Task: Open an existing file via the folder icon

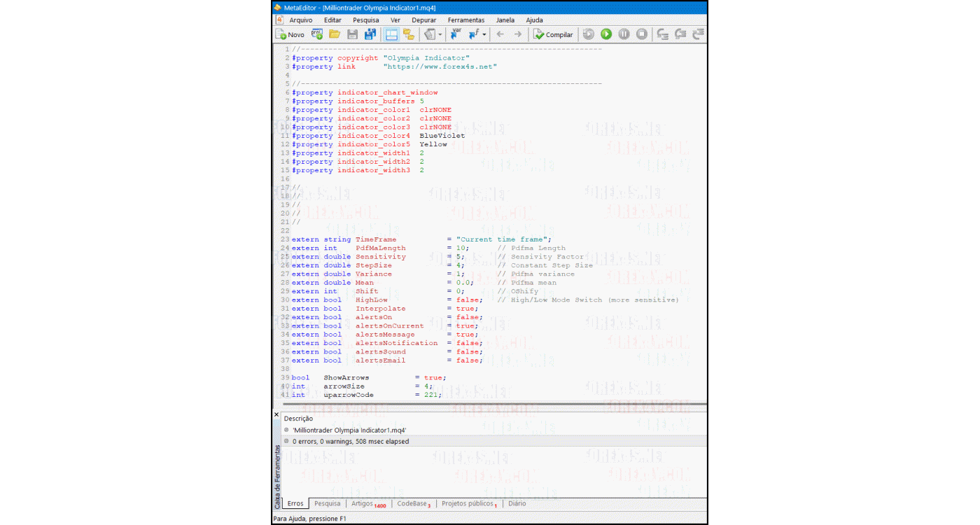Action: (335, 34)
